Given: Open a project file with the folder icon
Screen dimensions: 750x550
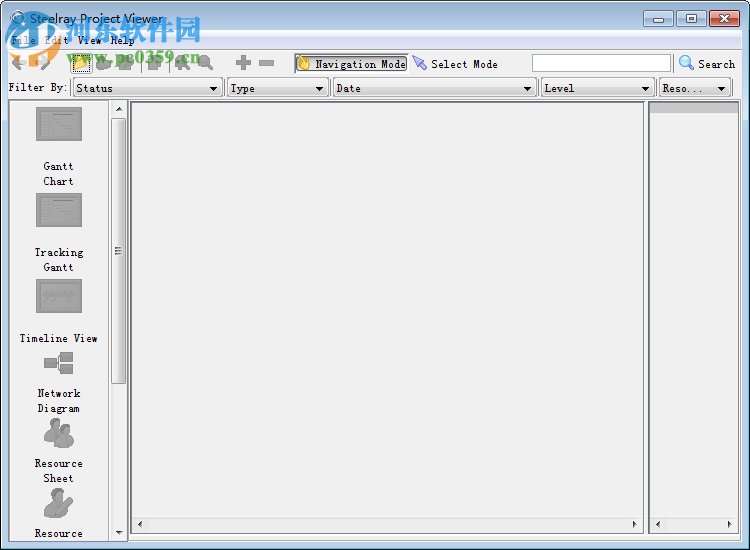Looking at the screenshot, I should (81, 63).
